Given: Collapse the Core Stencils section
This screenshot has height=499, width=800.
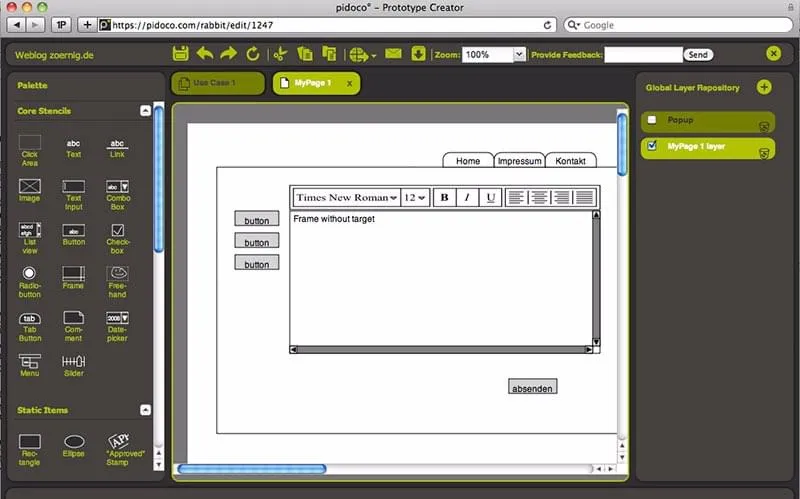Looking at the screenshot, I should coord(146,111).
